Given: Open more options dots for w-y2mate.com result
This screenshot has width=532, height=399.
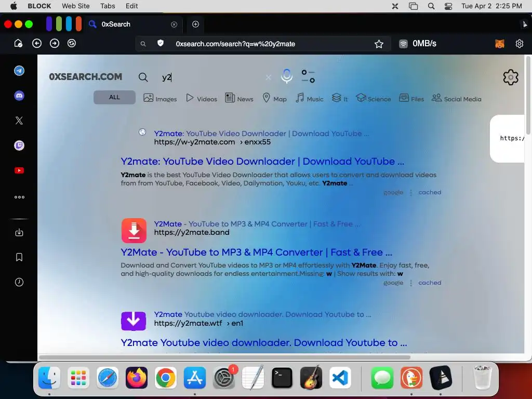Looking at the screenshot, I should pyautogui.click(x=411, y=193).
